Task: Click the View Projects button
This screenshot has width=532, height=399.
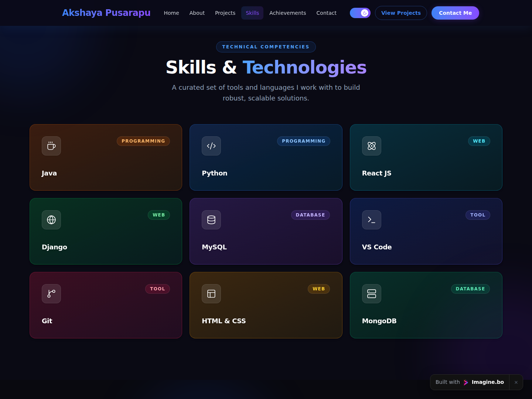Action: point(401,13)
